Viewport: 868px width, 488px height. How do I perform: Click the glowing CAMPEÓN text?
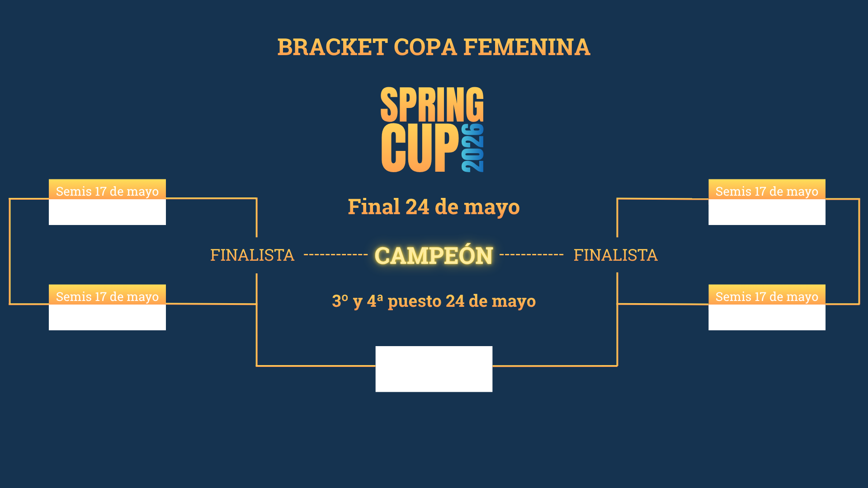click(x=434, y=256)
